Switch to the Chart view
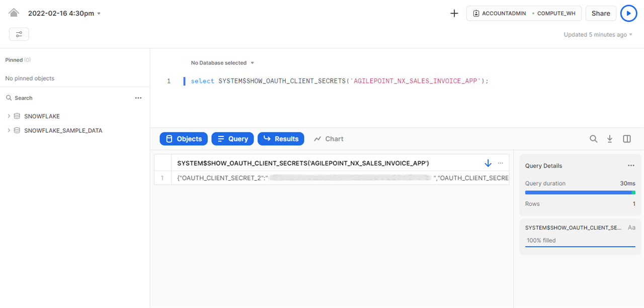 pyautogui.click(x=329, y=139)
